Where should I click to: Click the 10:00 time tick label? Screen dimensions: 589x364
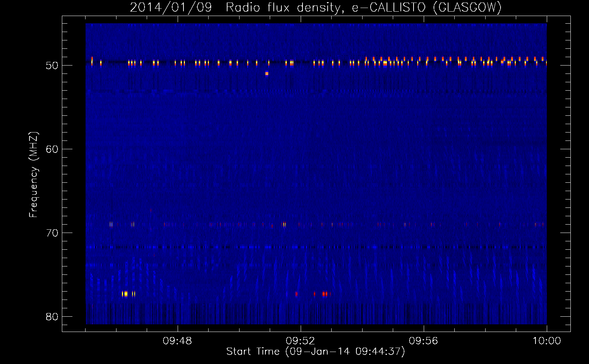(x=547, y=341)
